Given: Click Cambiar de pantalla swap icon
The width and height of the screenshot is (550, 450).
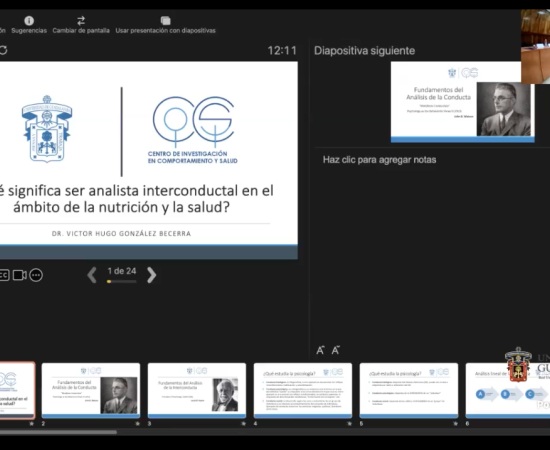Looking at the screenshot, I should click(81, 21).
